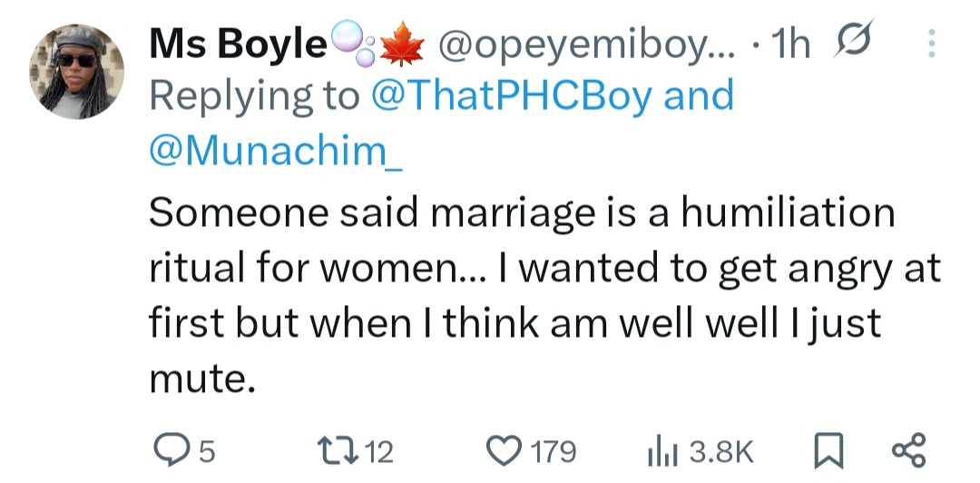
Task: Open the @ThatPHCBoy mention link
Action: click(513, 95)
